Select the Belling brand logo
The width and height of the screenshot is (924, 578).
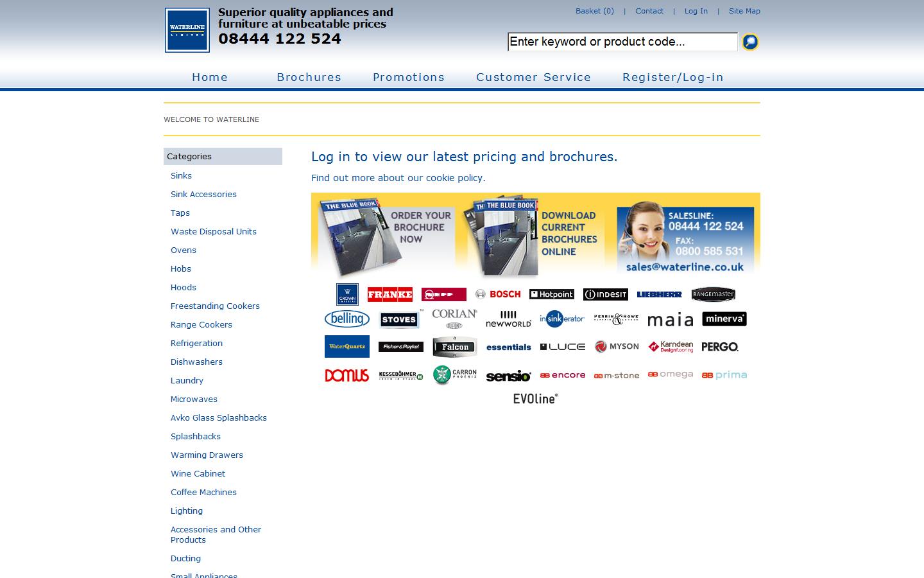click(x=346, y=319)
